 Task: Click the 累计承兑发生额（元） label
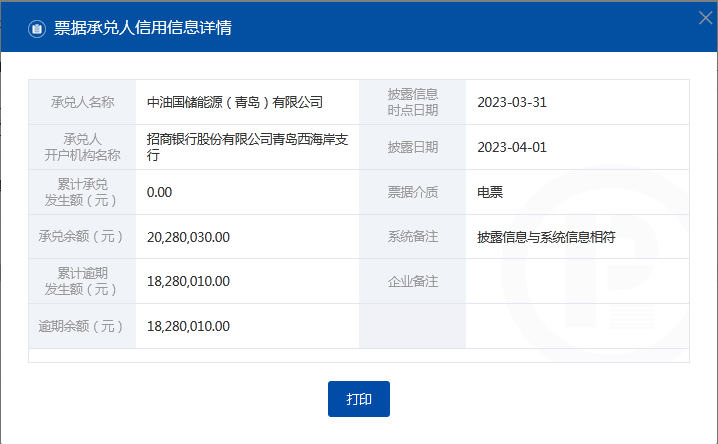coord(82,192)
